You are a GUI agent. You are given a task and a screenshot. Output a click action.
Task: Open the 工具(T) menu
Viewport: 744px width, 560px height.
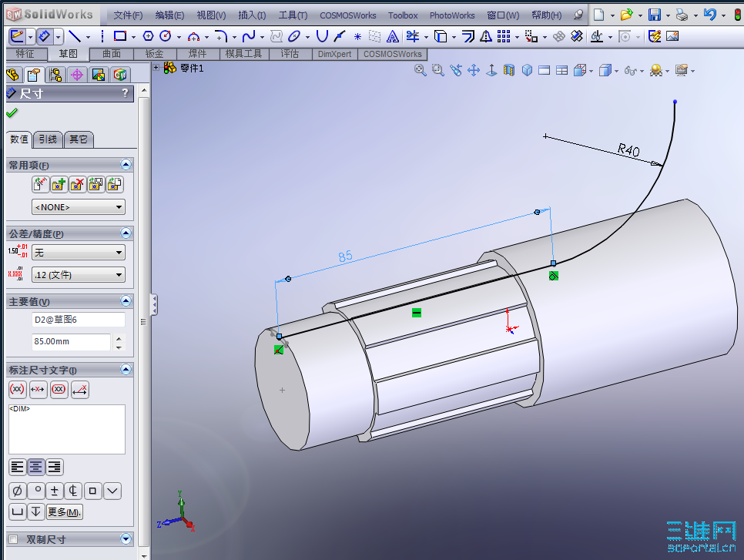293,15
